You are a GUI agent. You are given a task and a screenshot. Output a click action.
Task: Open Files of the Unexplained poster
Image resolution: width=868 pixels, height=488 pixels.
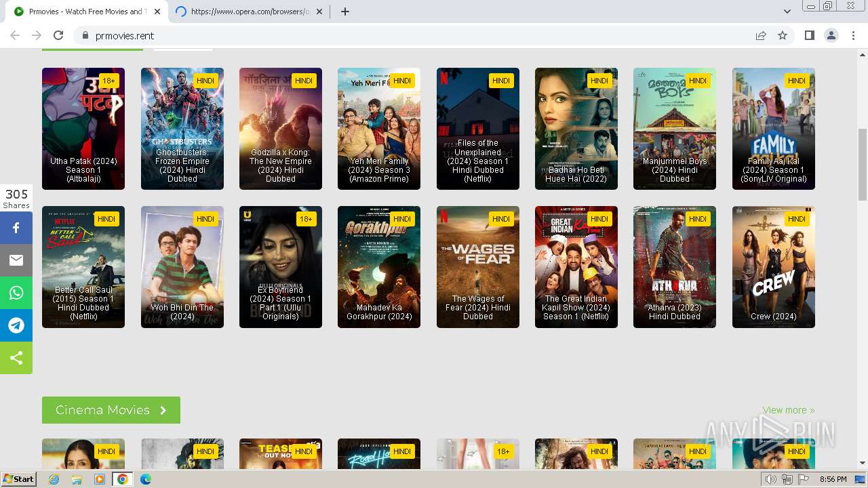point(478,129)
